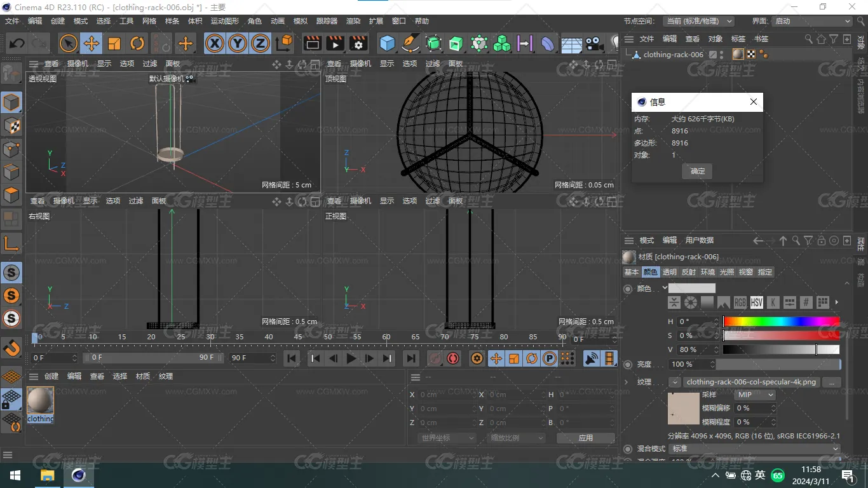Click the MoGraph cloner green cubes icon
This screenshot has height=488, width=868.
pos(502,43)
